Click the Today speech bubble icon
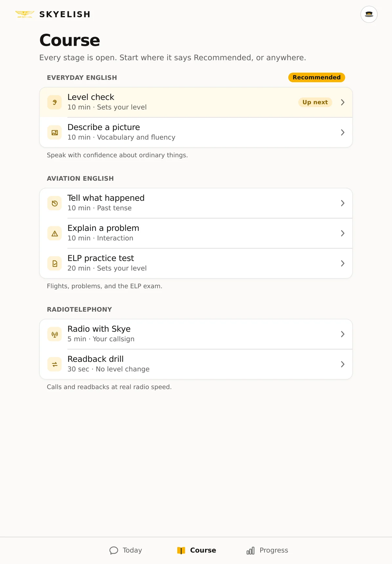The image size is (392, 564). (114, 550)
